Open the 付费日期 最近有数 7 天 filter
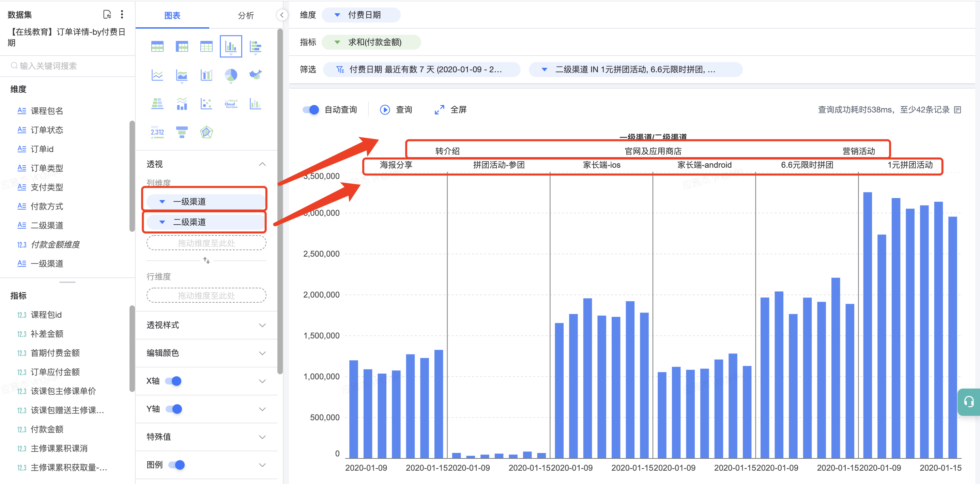This screenshot has height=484, width=980. click(x=421, y=70)
